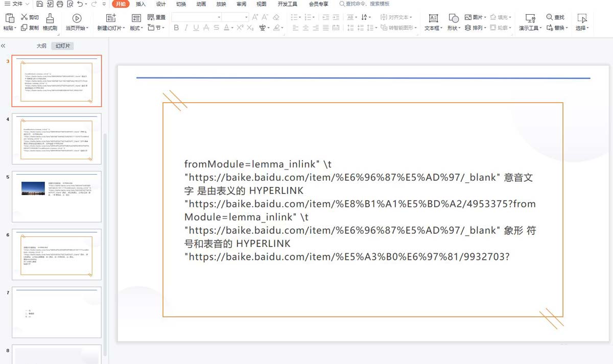Click the Redo arrow icon
The width and height of the screenshot is (613, 364).
tap(94, 4)
